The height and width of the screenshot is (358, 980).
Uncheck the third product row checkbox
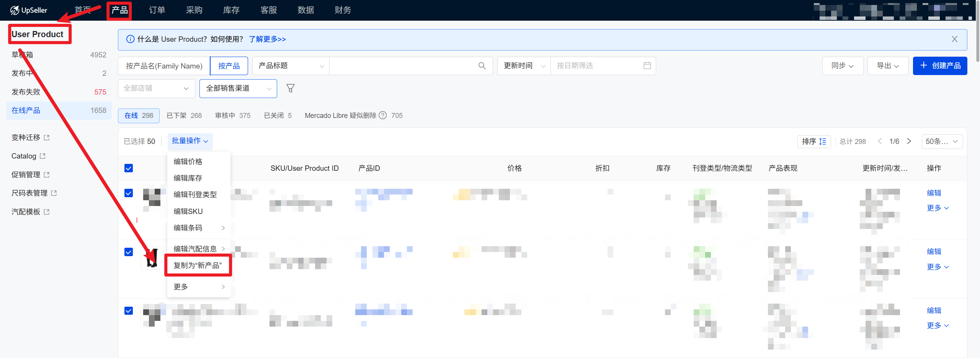[x=129, y=311]
